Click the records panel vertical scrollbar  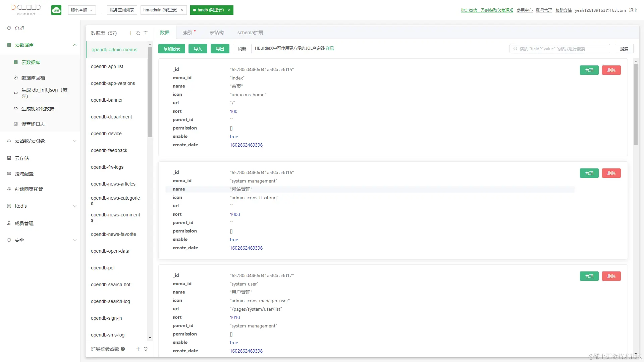[636, 104]
